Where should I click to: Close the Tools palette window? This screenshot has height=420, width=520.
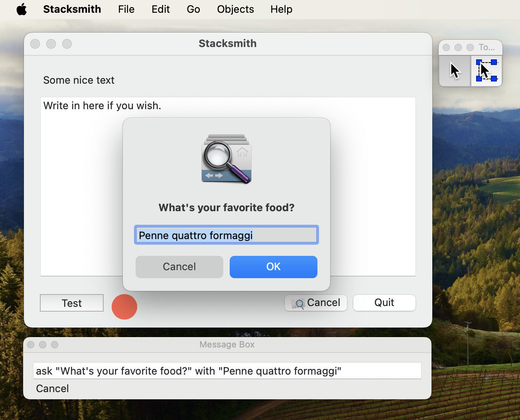click(446, 47)
